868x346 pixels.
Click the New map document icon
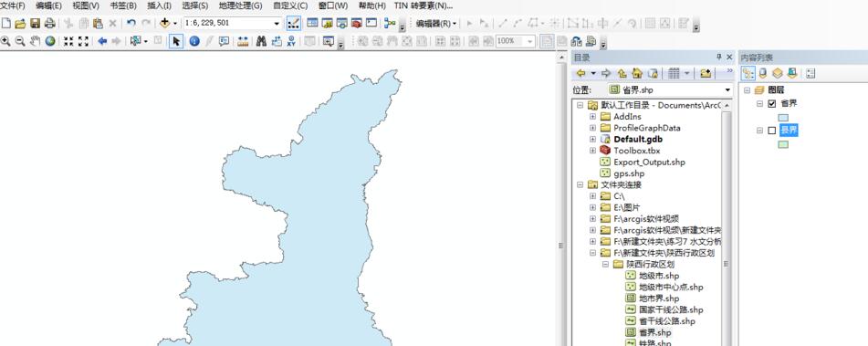(6, 23)
